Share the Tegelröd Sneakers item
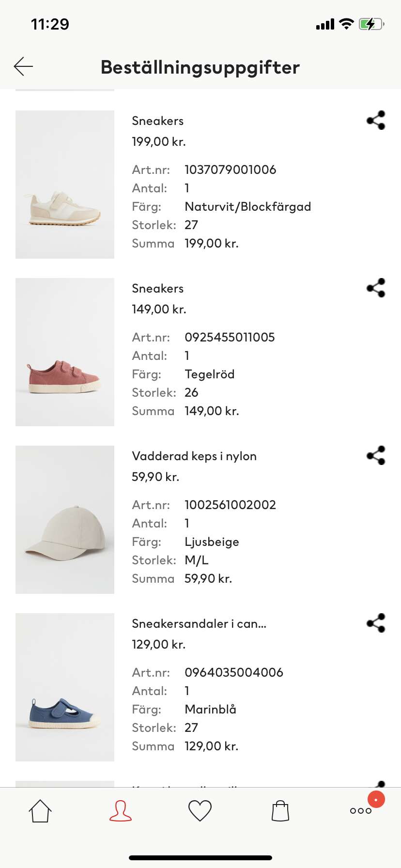This screenshot has height=868, width=401. [x=376, y=288]
